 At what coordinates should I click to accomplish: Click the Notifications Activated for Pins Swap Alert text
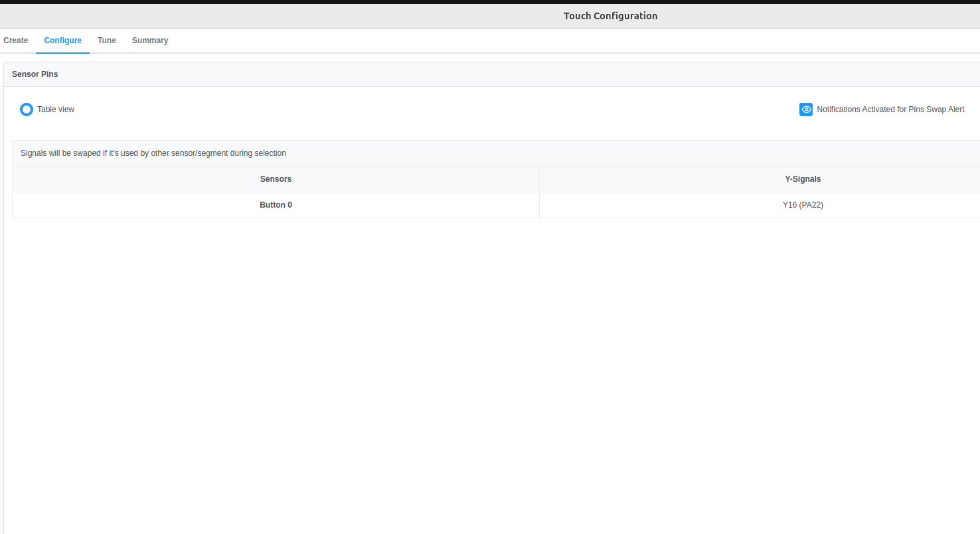(890, 109)
